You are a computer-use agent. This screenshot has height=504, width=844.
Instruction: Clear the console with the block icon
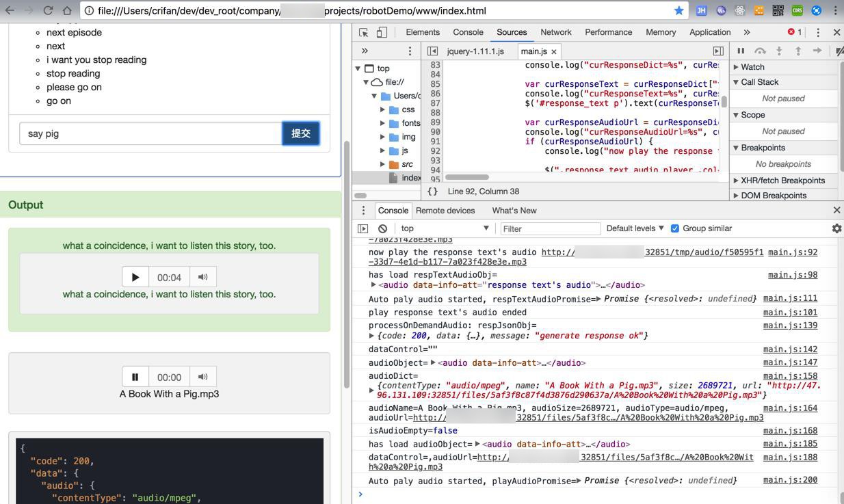pyautogui.click(x=382, y=228)
